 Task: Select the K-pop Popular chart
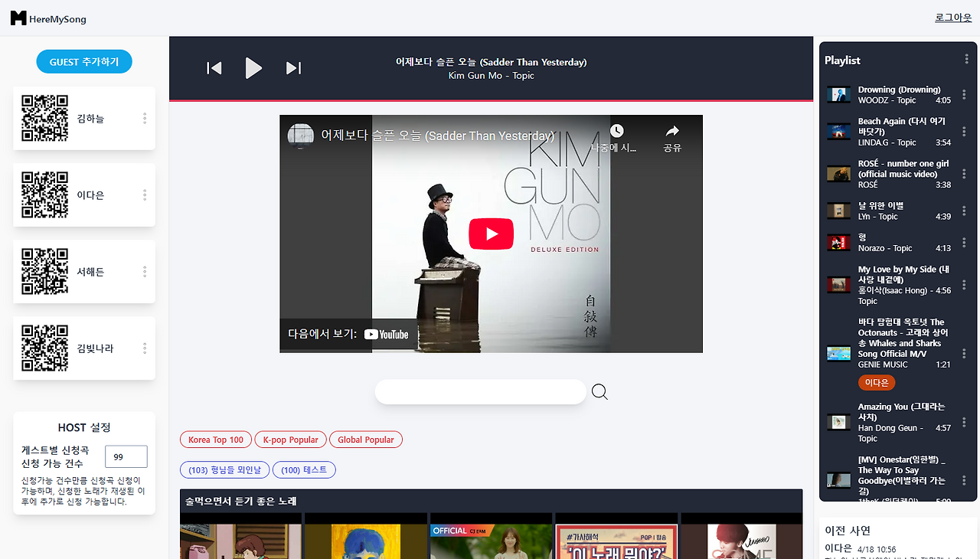(291, 440)
